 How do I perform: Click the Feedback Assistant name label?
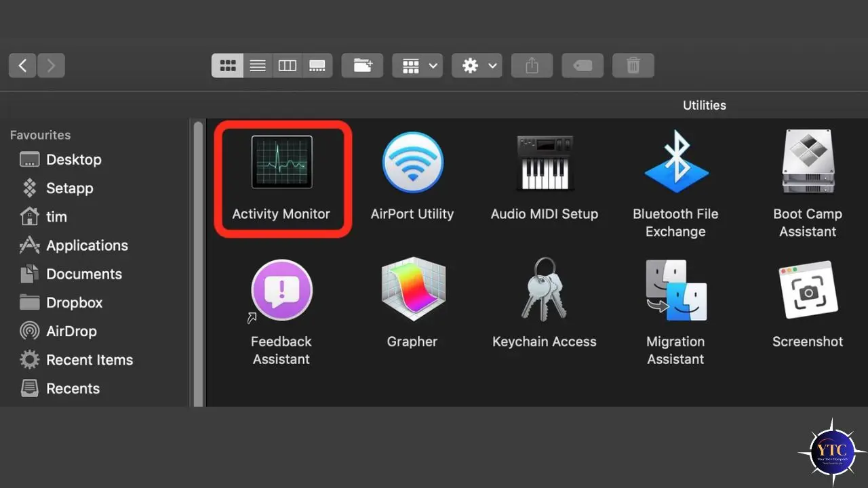[281, 350]
